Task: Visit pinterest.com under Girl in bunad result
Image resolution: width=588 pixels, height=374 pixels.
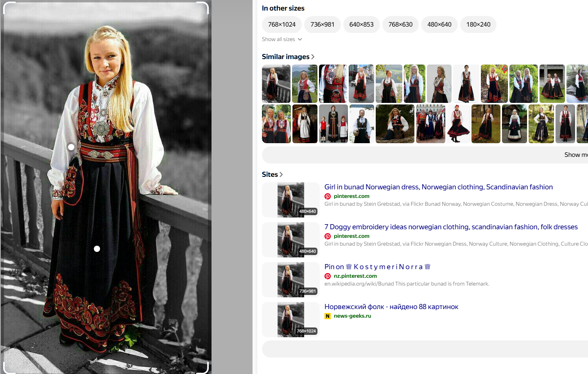Action: click(x=351, y=196)
